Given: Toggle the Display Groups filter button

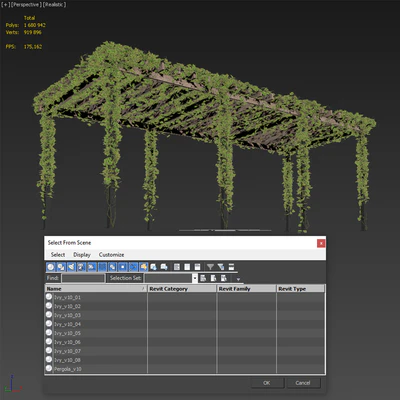Looking at the screenshot, I should click(x=113, y=267).
